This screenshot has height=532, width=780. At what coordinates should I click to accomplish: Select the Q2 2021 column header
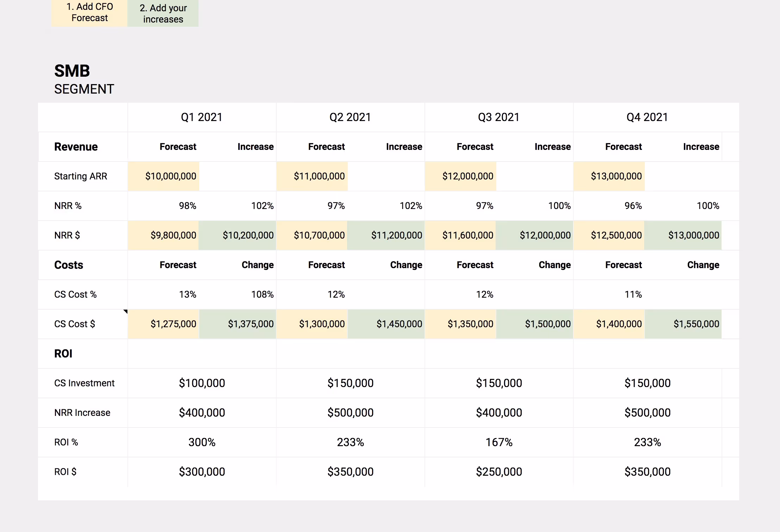(x=350, y=117)
